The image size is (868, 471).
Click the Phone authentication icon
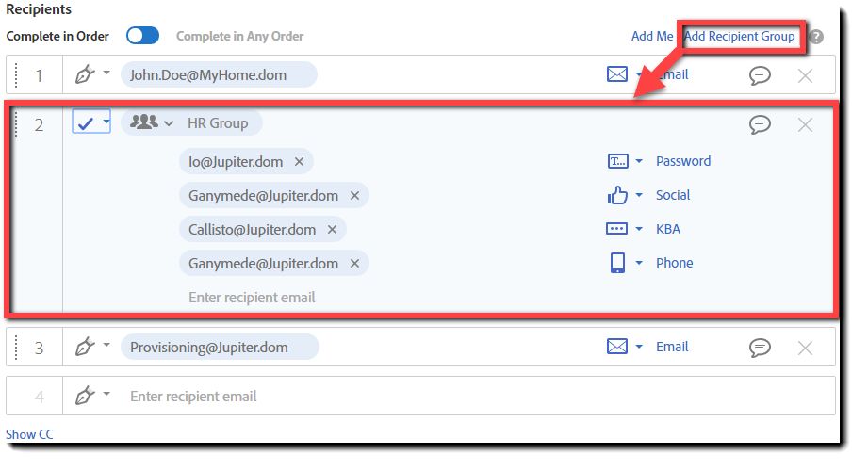click(618, 263)
